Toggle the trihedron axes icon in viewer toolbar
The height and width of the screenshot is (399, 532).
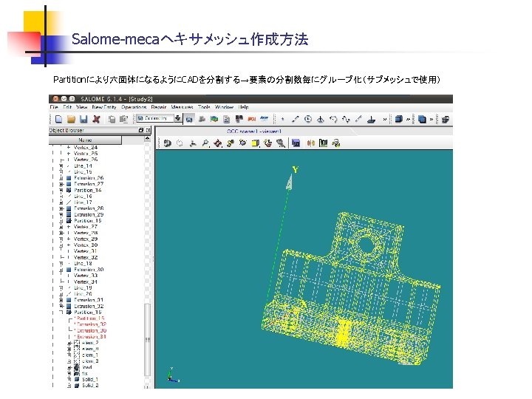192,143
